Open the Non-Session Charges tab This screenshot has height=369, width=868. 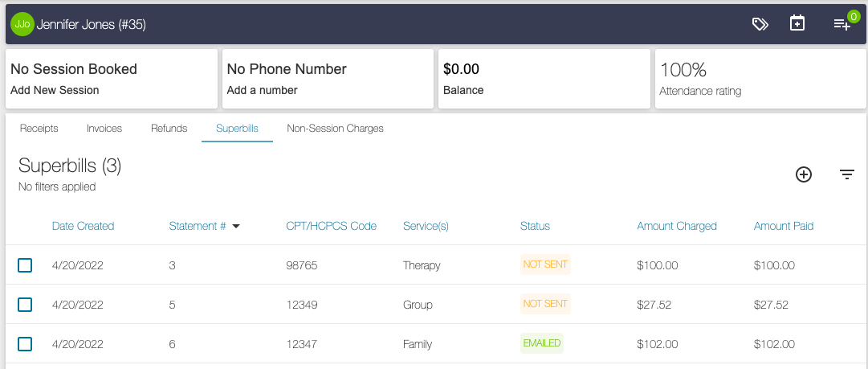coord(335,129)
